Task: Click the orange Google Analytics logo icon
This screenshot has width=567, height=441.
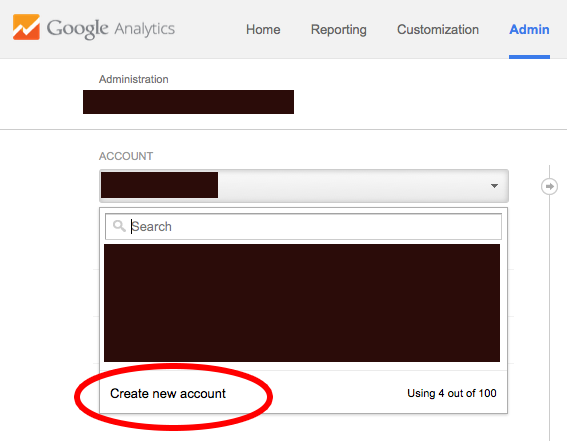Action: [x=26, y=27]
